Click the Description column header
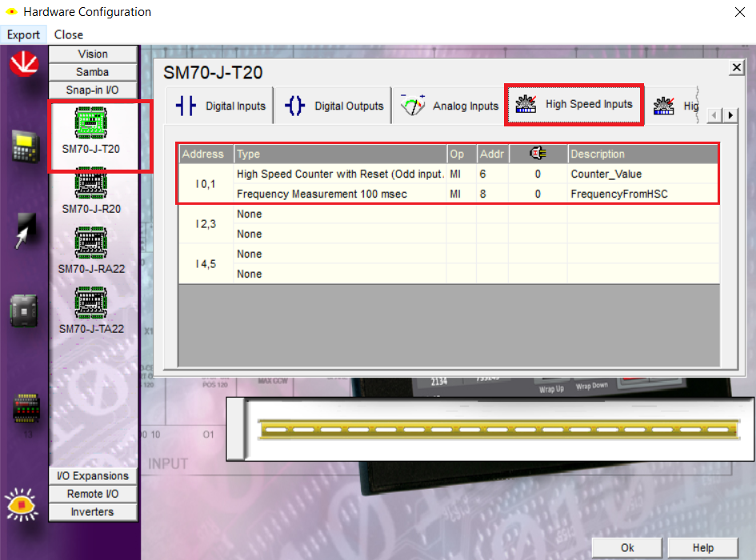 click(642, 154)
